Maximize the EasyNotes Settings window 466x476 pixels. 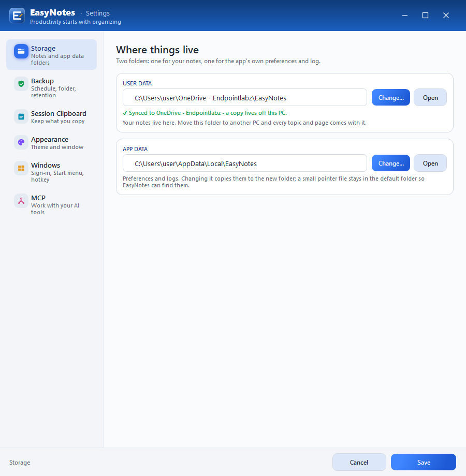tap(425, 15)
